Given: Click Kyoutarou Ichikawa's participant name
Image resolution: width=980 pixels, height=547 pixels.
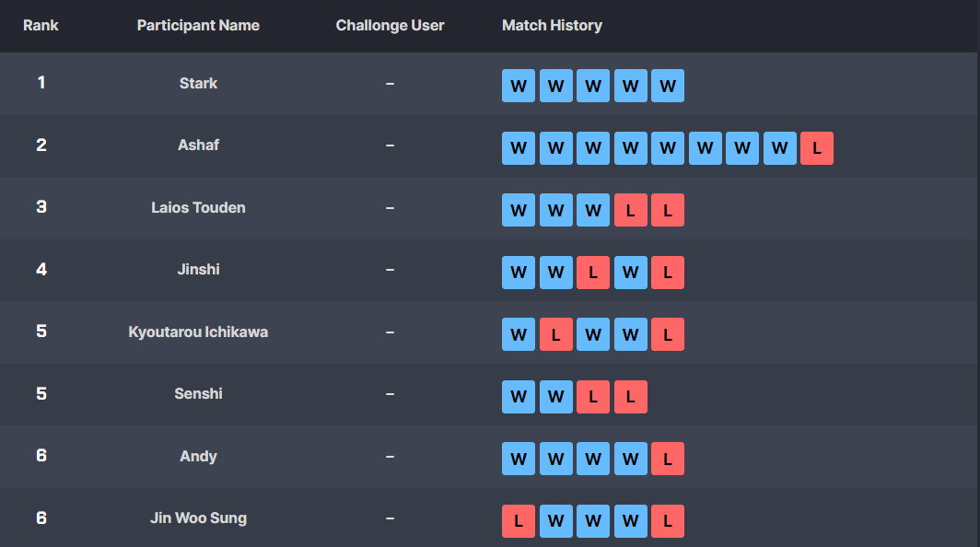Looking at the screenshot, I should click(x=198, y=332).
